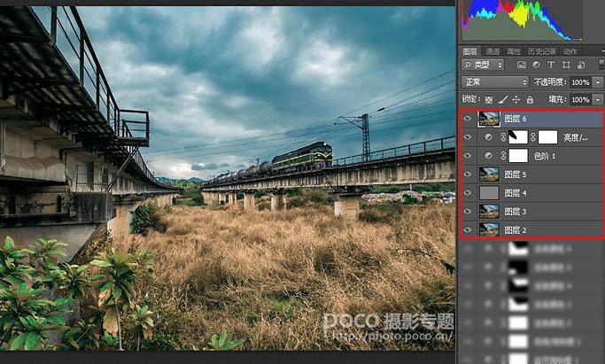The image size is (605, 364).
Task: Filter layers by adjustment layer icon
Action: (x=536, y=65)
